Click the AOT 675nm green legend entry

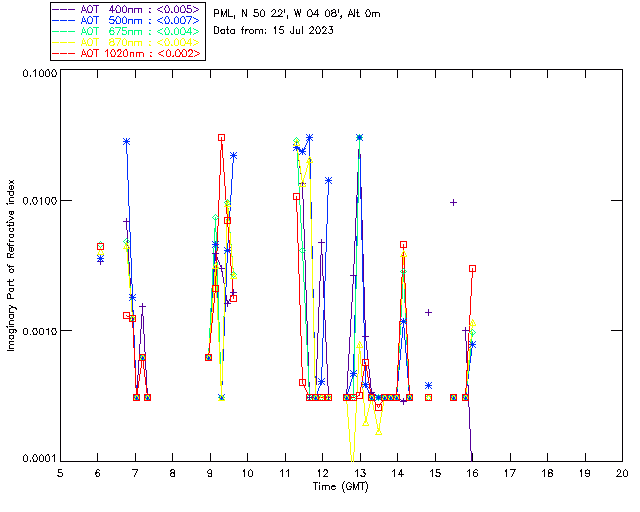coord(127,31)
